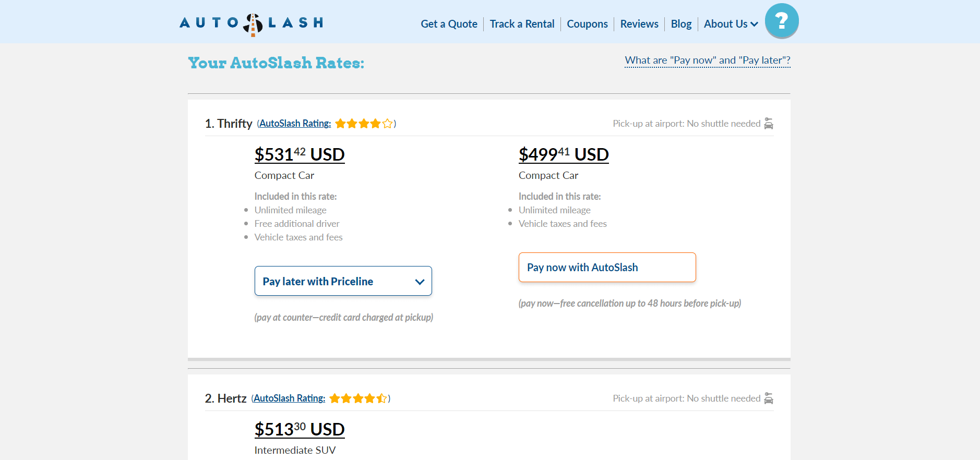This screenshot has width=980, height=460.
Task: Open the Reviews page
Action: point(639,24)
